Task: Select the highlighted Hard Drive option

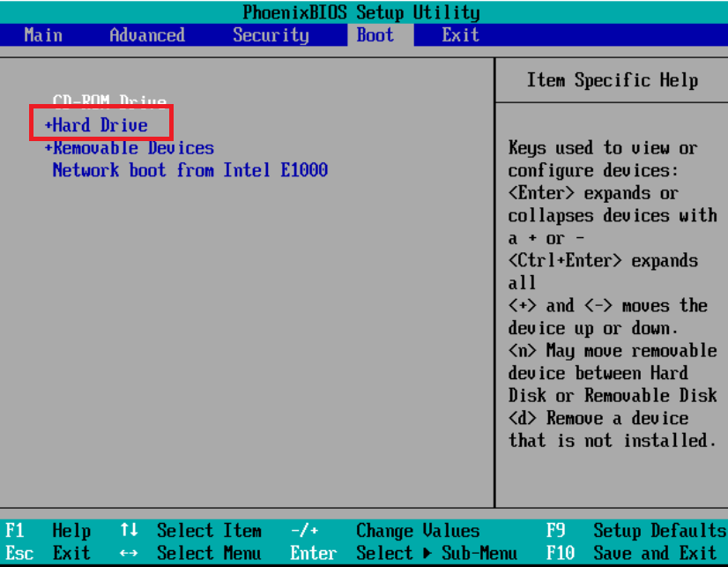Action: pyautogui.click(x=99, y=124)
